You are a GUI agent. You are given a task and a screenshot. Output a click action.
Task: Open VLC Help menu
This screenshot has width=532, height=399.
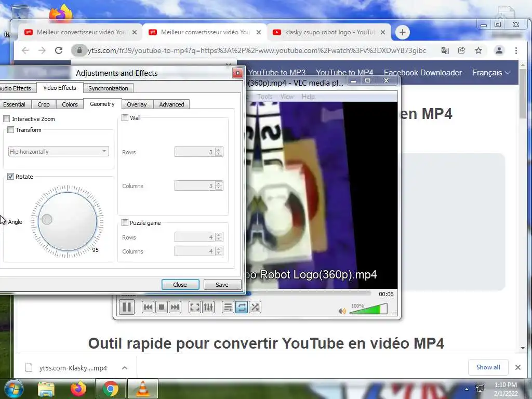pyautogui.click(x=308, y=97)
